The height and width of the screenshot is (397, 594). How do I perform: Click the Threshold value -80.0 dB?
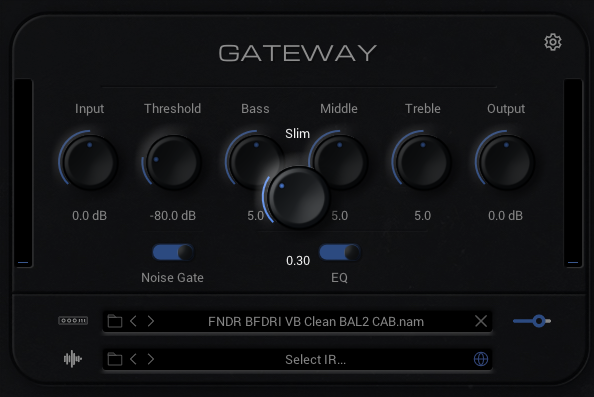click(x=173, y=216)
